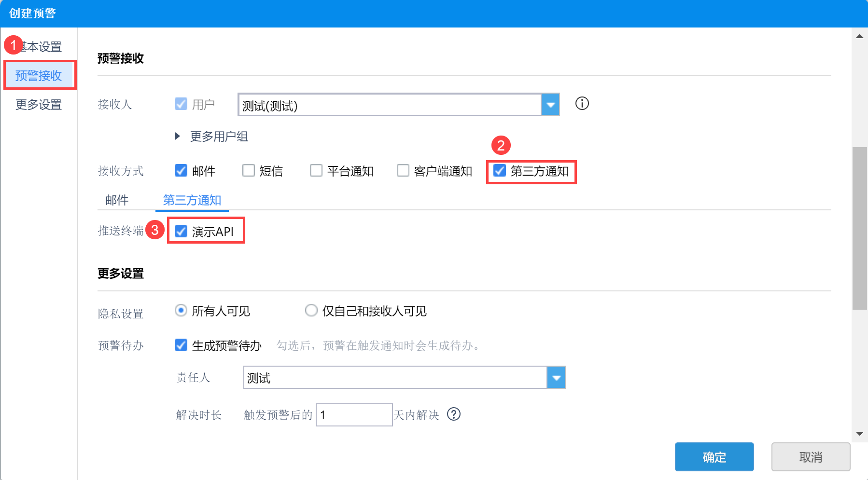Open the 基本设置 section in sidebar
Screen dimensions: 868x480
point(39,47)
